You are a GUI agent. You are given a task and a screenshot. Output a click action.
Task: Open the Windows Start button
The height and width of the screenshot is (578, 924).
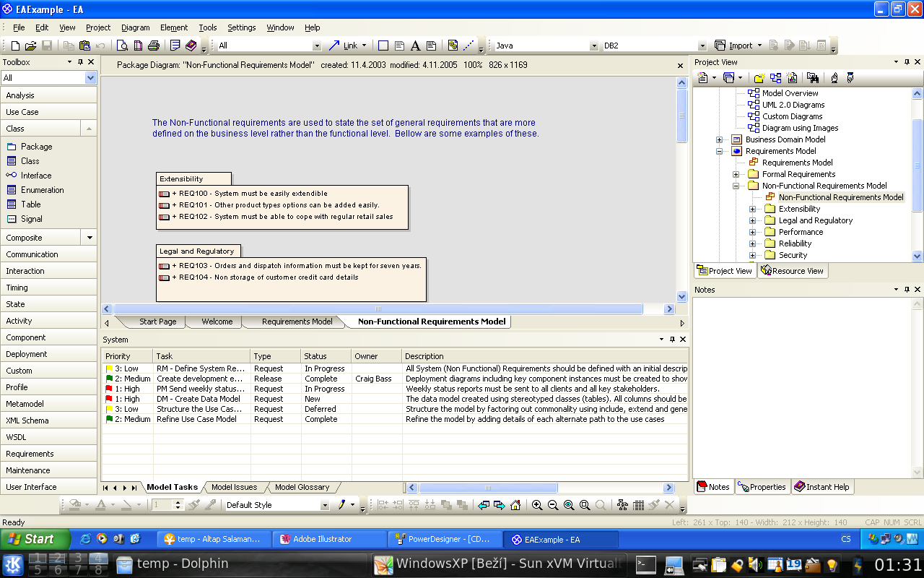(x=35, y=539)
